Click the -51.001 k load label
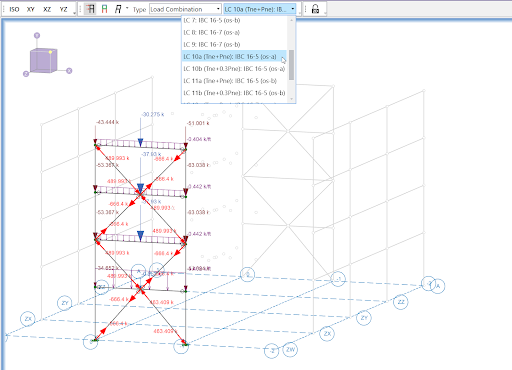512x370 pixels. tap(198, 123)
